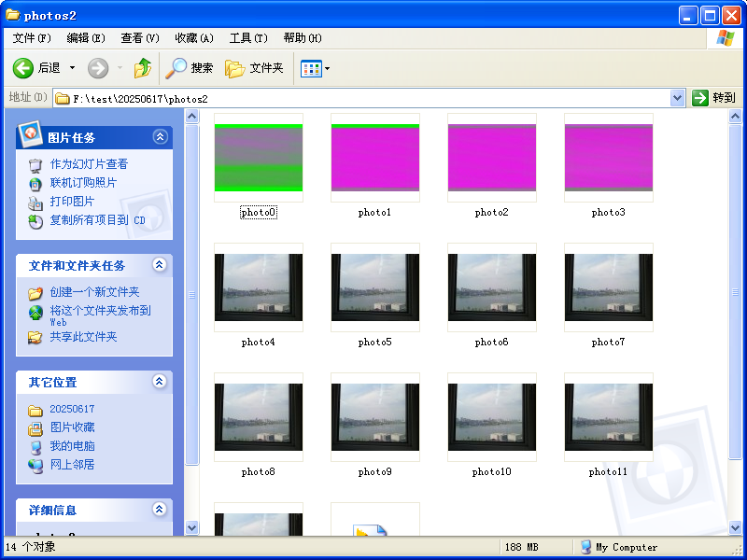The height and width of the screenshot is (560, 747).
Task: Click the 网上邻居 network icon
Action: (x=35, y=465)
